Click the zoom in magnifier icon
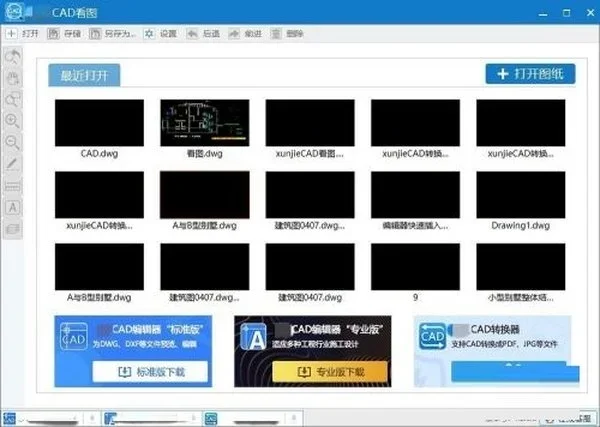This screenshot has height=427, width=600. click(x=13, y=121)
